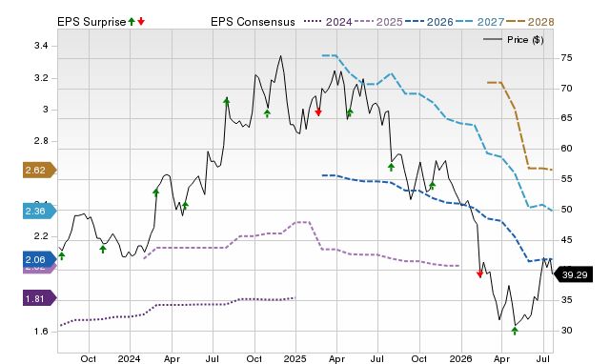Click the 2024 label on the time axis
The height and width of the screenshot is (364, 610).
click(x=130, y=358)
